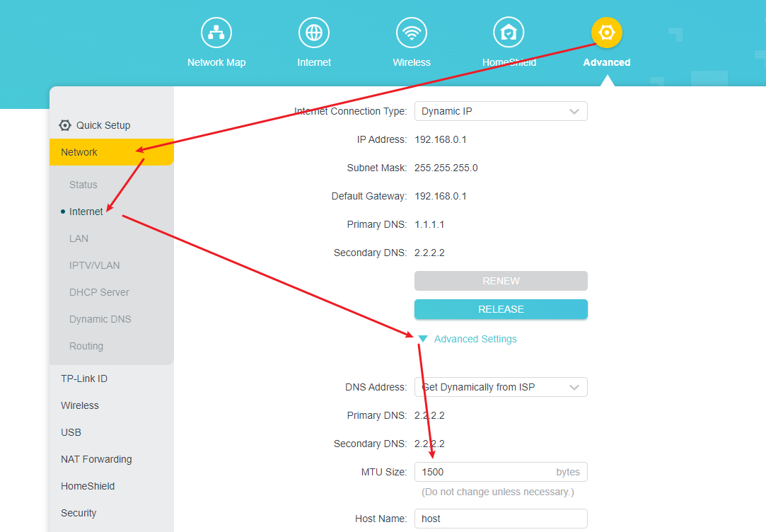Open the USB sidebar section
This screenshot has width=766, height=532.
tap(71, 432)
